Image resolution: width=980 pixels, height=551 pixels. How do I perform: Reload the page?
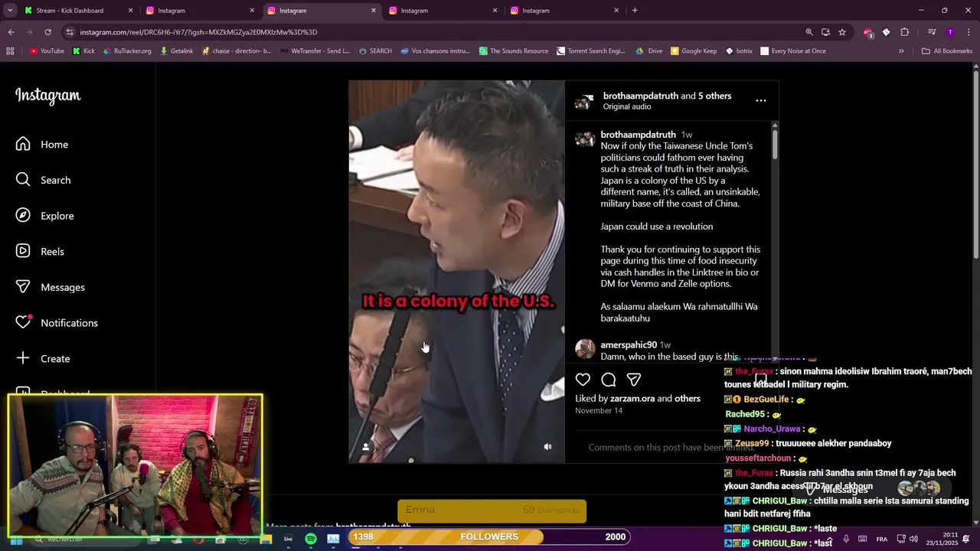[x=47, y=32]
